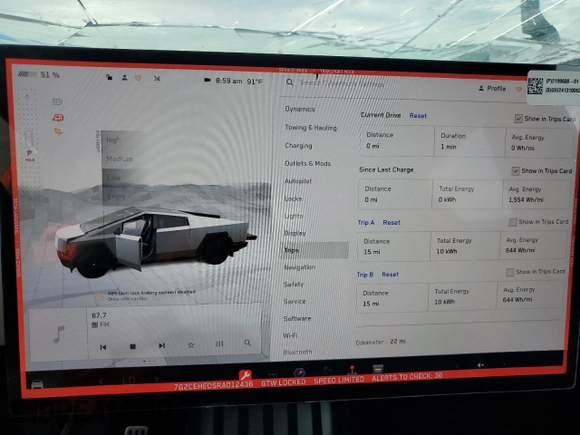Open the WiFi settings menu

click(x=290, y=335)
